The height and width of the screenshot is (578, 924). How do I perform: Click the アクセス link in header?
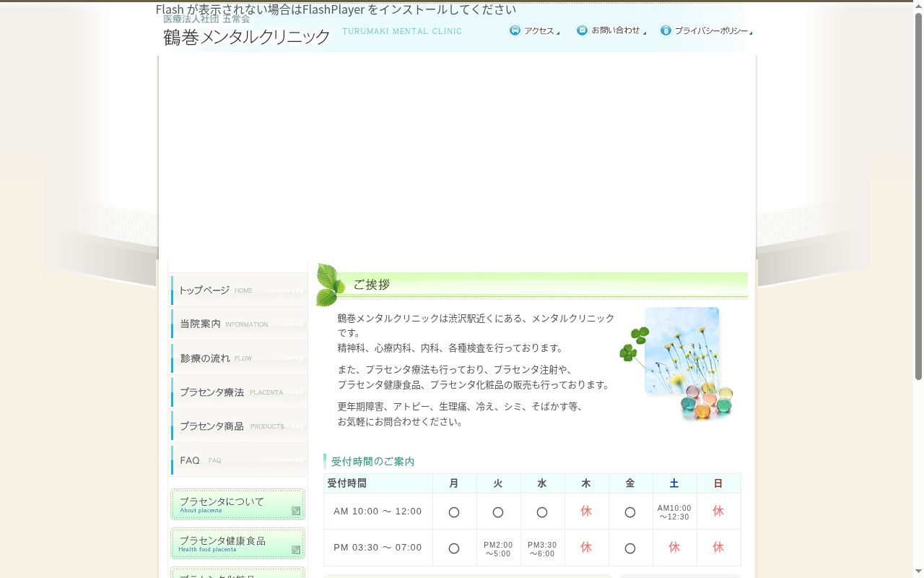[535, 30]
